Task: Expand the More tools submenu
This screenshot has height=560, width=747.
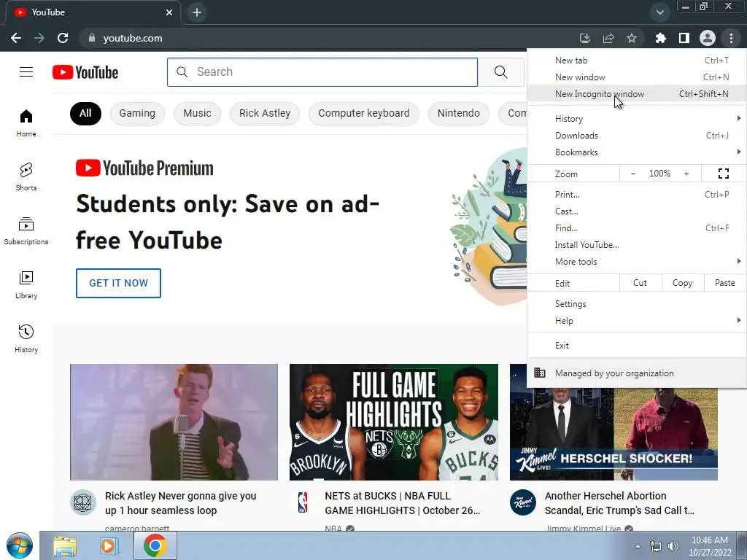Action: 636,262
